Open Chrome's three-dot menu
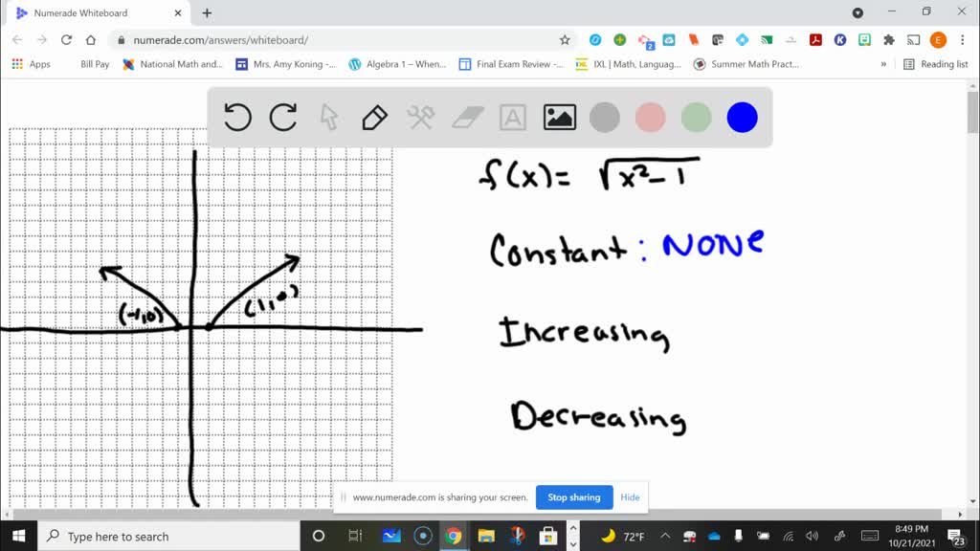The height and width of the screenshot is (551, 980). (x=960, y=40)
